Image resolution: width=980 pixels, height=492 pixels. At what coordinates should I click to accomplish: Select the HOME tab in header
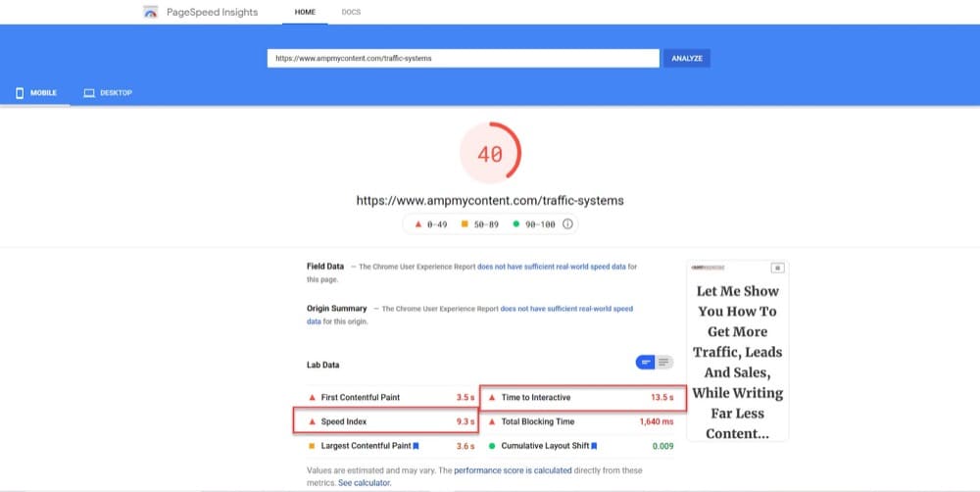click(x=306, y=12)
